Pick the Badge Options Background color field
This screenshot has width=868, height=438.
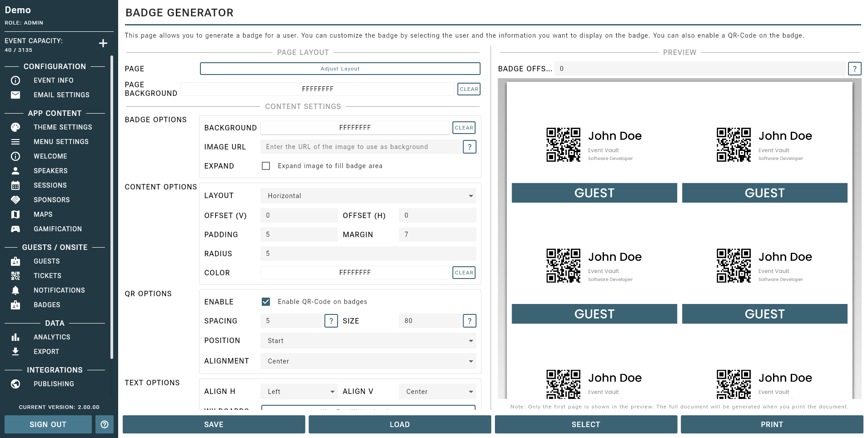(x=355, y=128)
